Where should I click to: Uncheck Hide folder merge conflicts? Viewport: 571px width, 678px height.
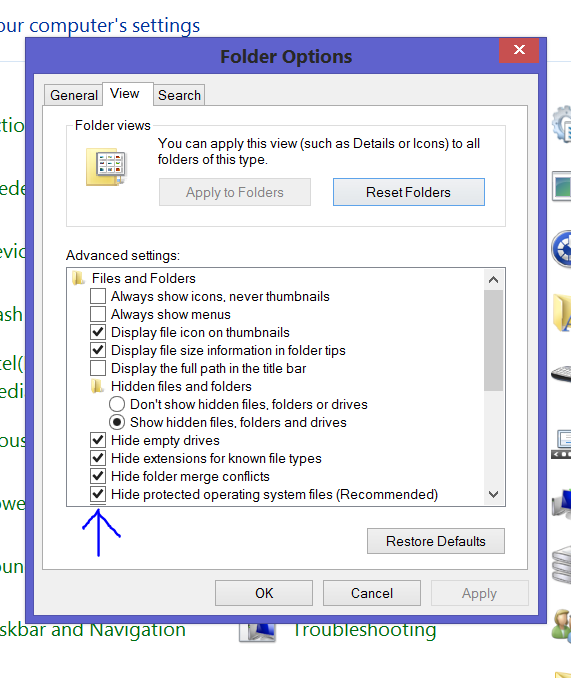(98, 476)
